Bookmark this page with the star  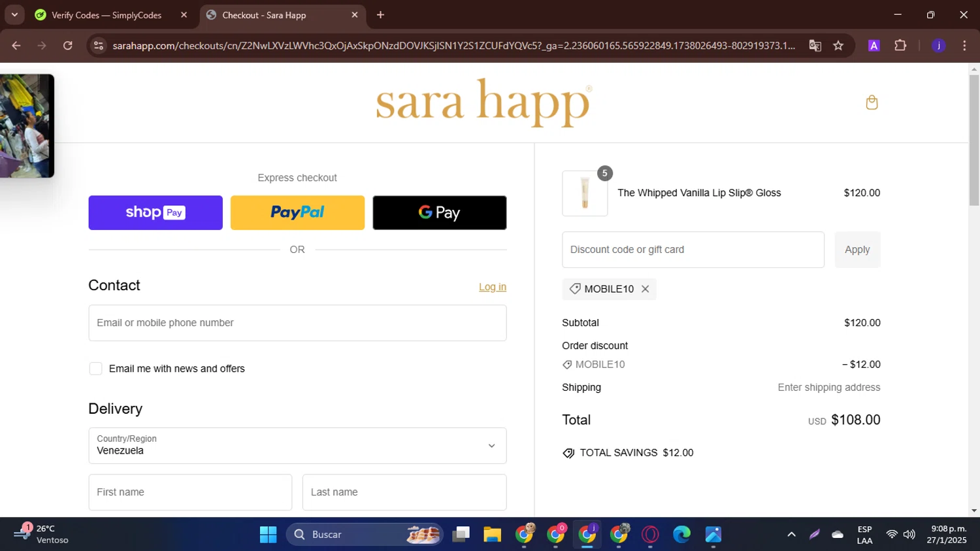point(838,46)
